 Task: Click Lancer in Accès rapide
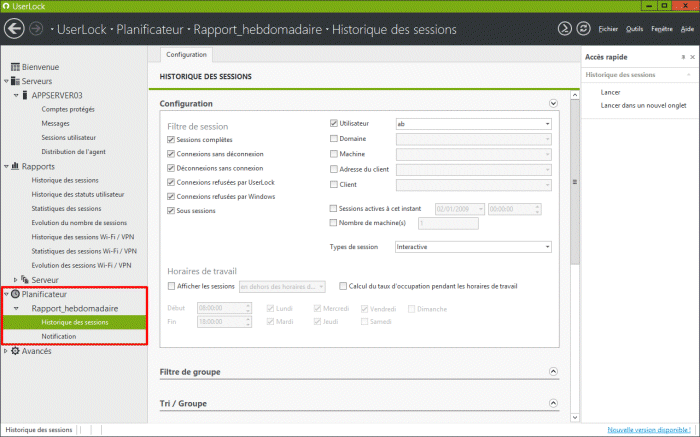click(610, 92)
